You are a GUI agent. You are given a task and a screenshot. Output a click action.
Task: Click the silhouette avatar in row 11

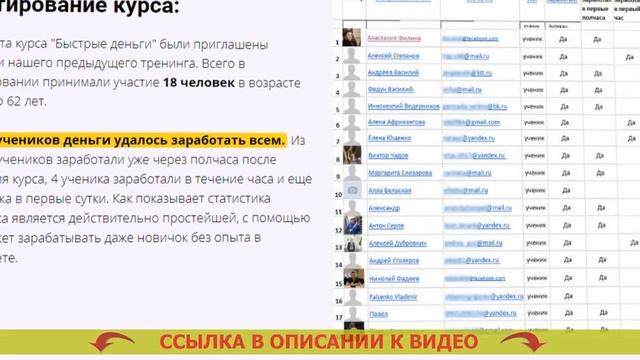coord(353,208)
